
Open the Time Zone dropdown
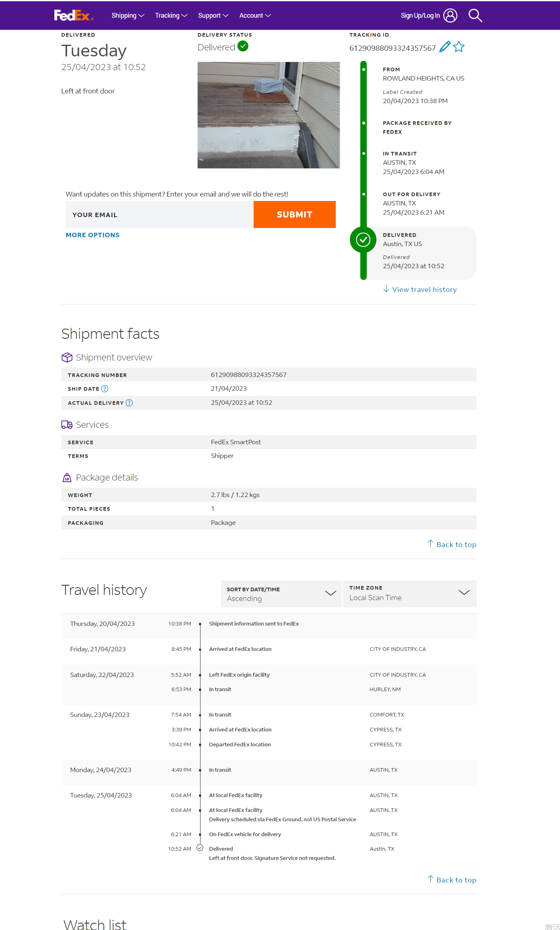tap(409, 594)
